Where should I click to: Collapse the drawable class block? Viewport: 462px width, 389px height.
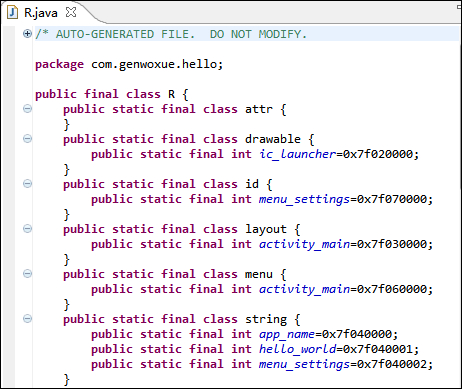[x=27, y=138]
